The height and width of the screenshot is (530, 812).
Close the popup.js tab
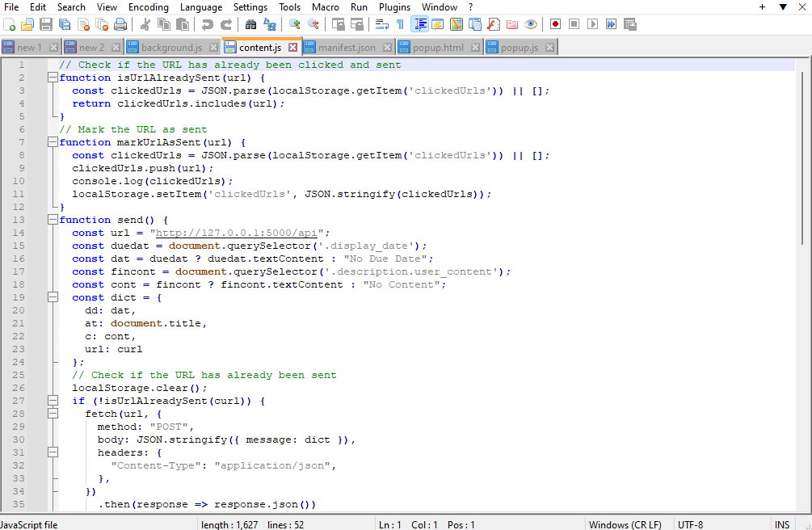549,47
